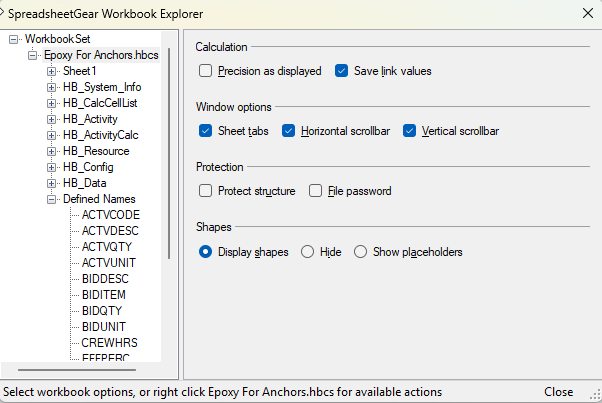Select HB_CalcCellList sheet item
The height and width of the screenshot is (403, 602).
coord(100,103)
